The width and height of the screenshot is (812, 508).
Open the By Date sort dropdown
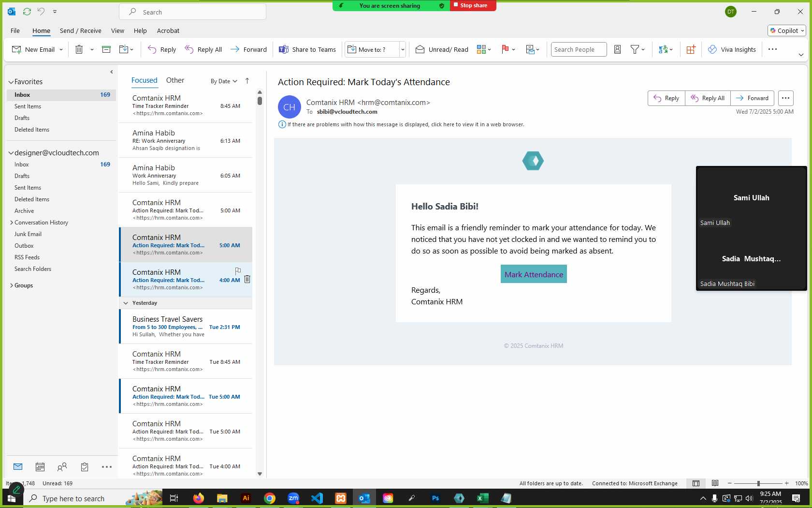click(224, 81)
